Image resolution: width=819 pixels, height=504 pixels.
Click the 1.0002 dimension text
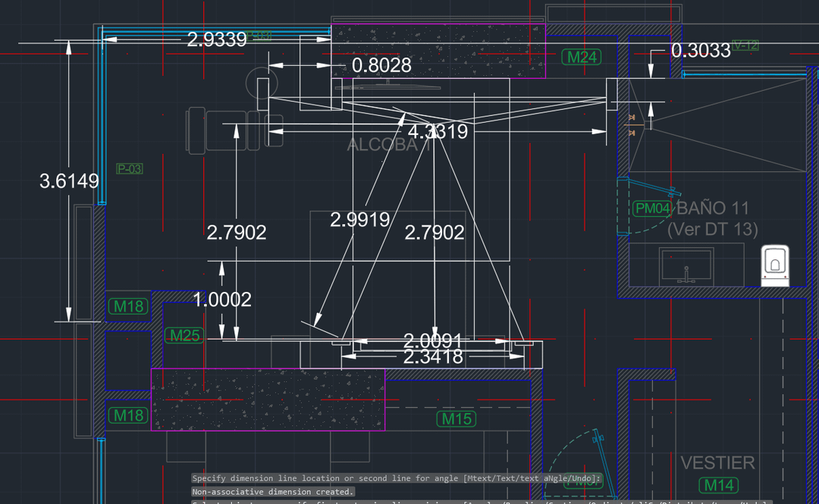[x=222, y=299]
